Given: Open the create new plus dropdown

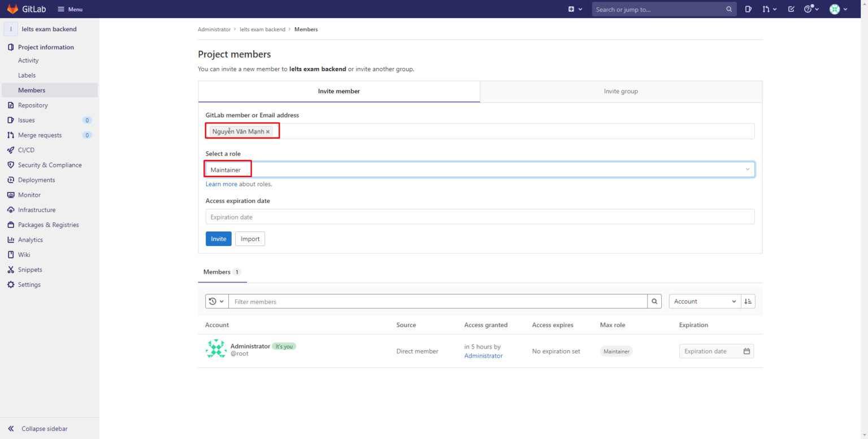Looking at the screenshot, I should 575,9.
